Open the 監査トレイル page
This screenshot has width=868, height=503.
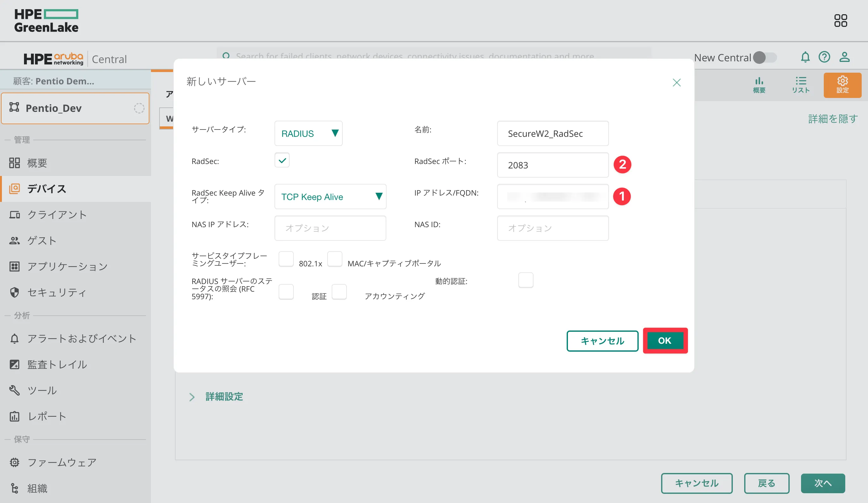pos(57,365)
